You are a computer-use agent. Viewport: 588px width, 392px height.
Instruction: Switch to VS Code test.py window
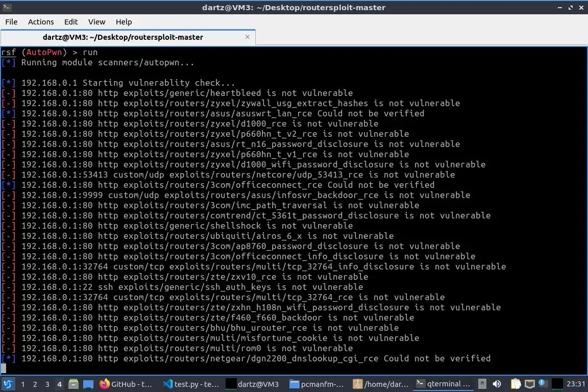(x=191, y=384)
